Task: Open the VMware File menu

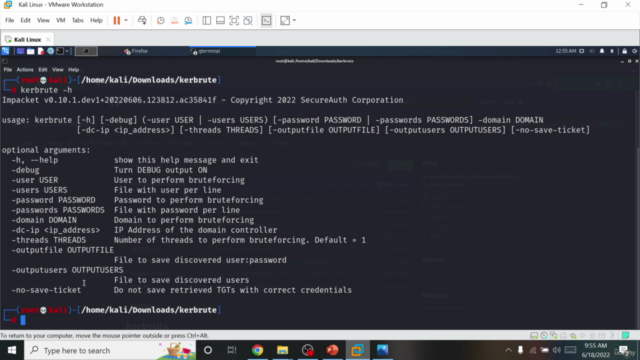Action: click(9, 20)
